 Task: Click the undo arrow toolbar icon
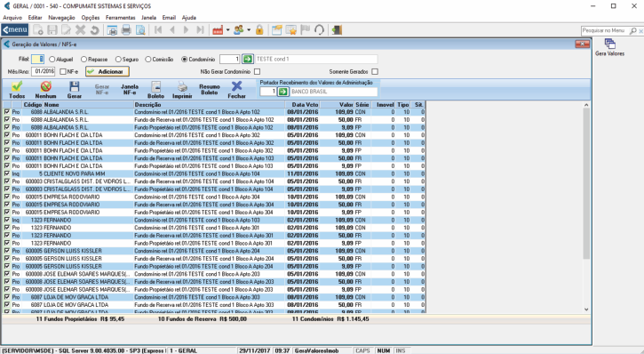tap(94, 29)
